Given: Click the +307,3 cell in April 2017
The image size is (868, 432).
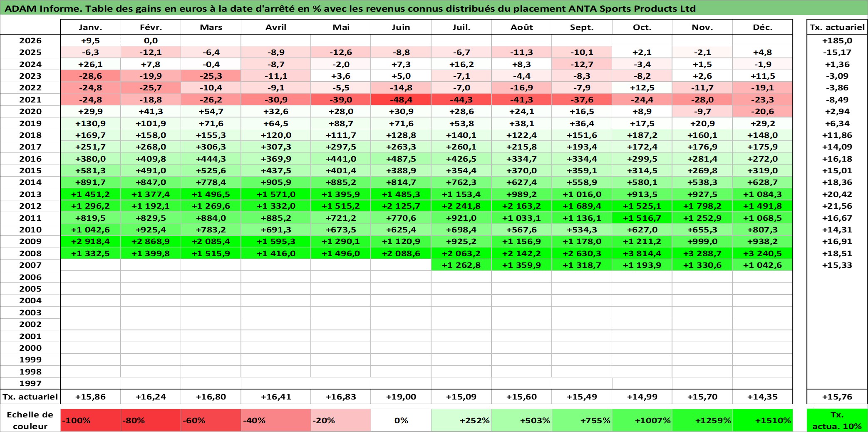Looking at the screenshot, I should [276, 147].
